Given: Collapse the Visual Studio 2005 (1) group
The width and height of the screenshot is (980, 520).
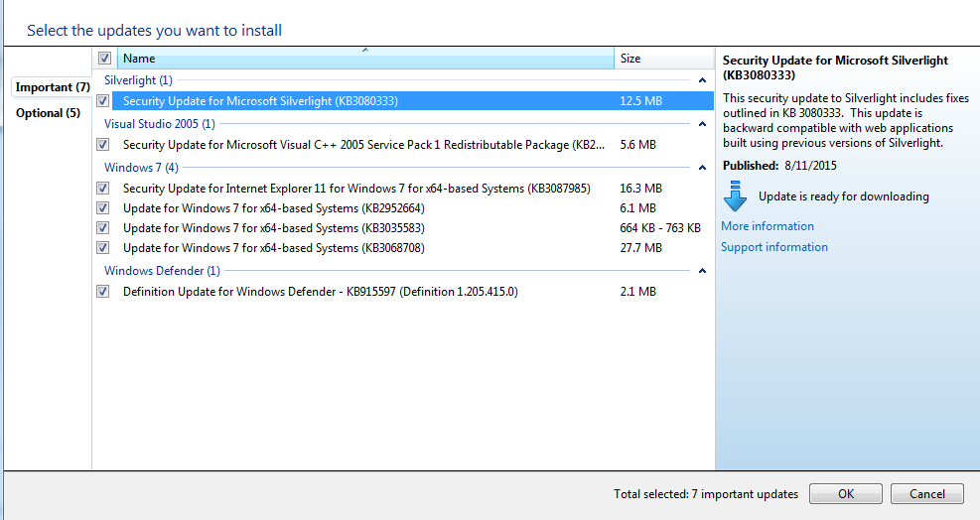Looking at the screenshot, I should tap(702, 124).
